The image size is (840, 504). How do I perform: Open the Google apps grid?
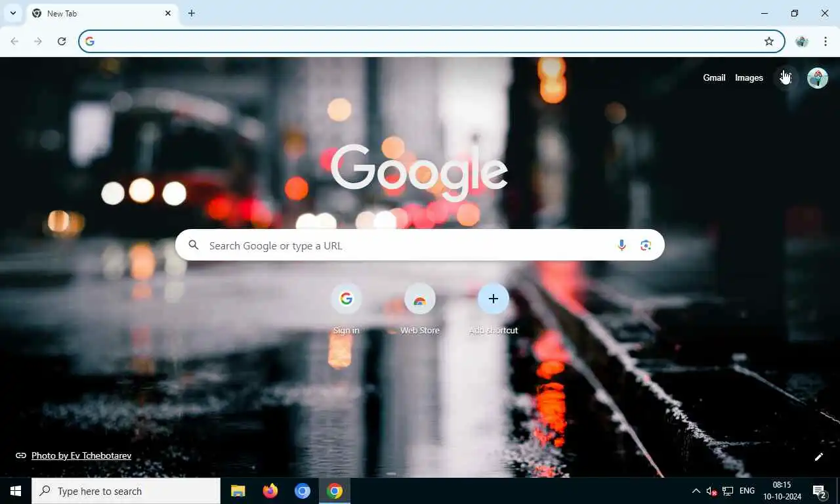pyautogui.click(x=786, y=77)
